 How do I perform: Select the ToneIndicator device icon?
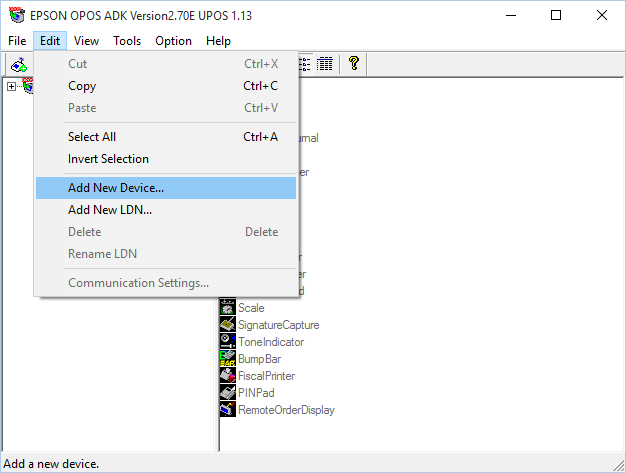228,342
